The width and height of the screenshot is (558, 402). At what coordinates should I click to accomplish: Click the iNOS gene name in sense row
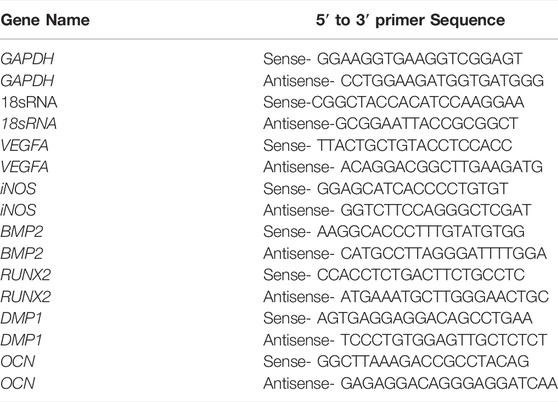[x=18, y=189]
